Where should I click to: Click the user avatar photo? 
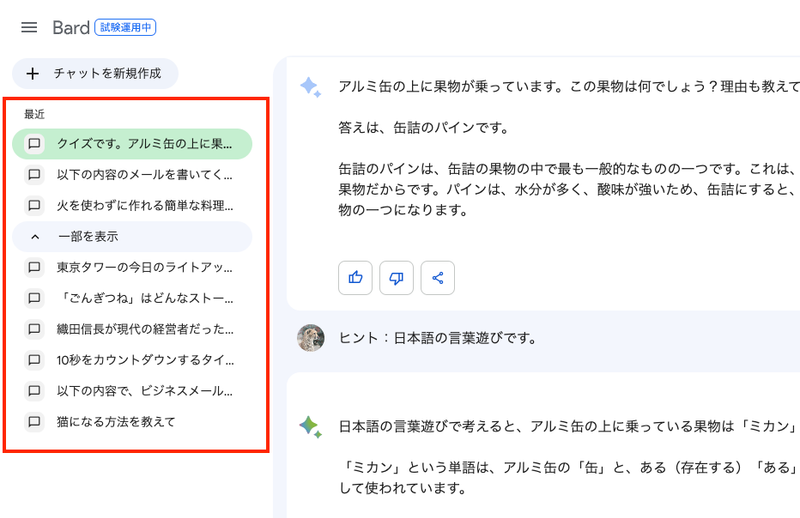(311, 338)
